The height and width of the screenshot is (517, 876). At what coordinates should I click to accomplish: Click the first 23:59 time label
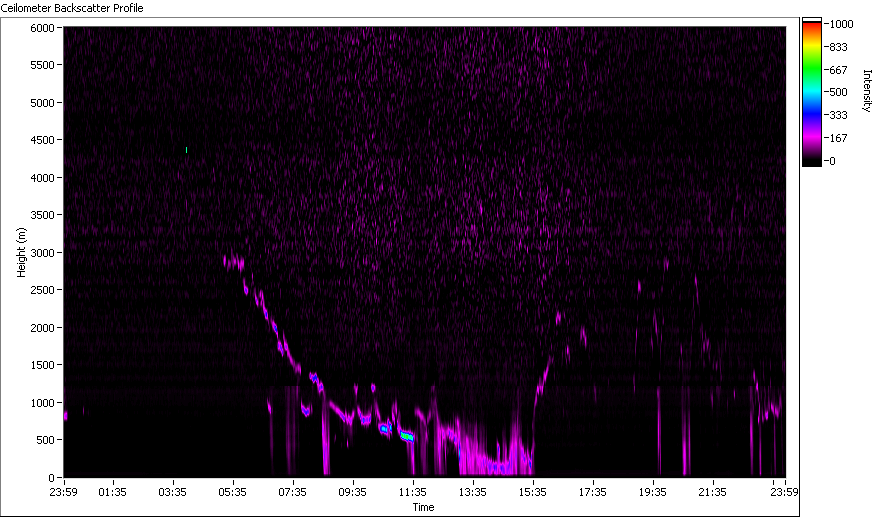(63, 492)
